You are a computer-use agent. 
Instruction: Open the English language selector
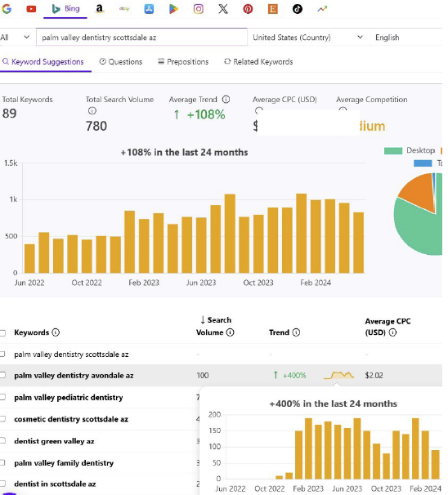(408, 38)
